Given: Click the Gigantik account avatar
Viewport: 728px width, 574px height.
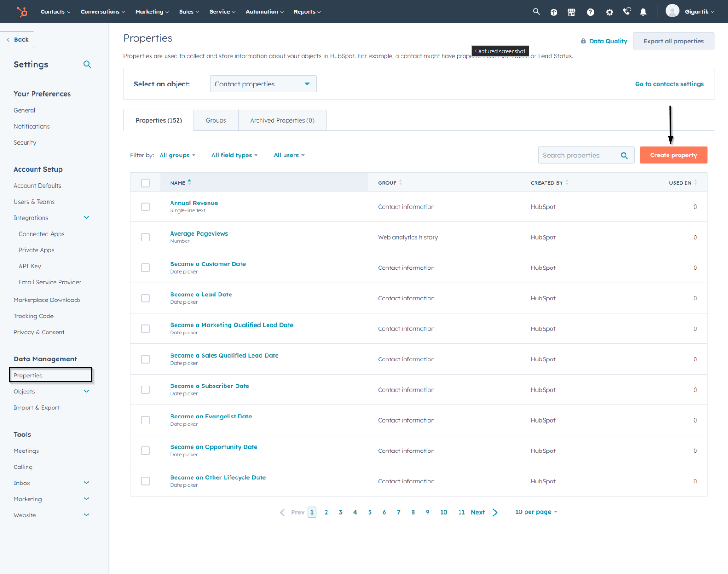Looking at the screenshot, I should [672, 11].
